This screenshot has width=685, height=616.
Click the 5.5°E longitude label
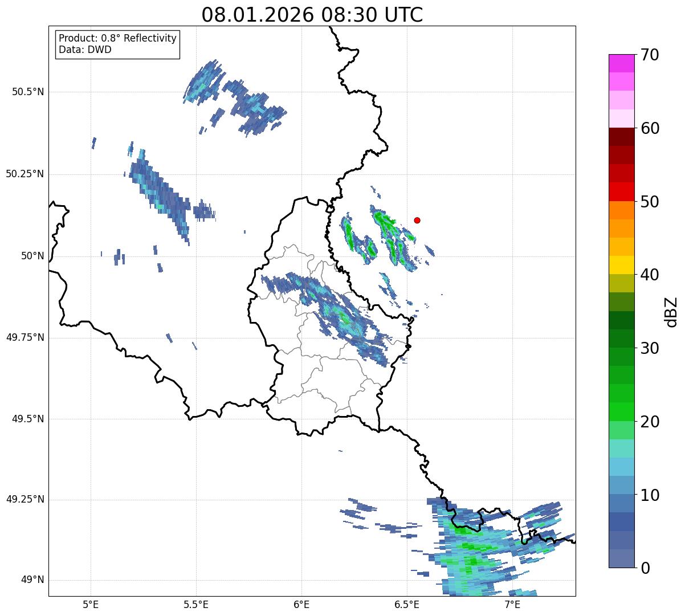[195, 605]
